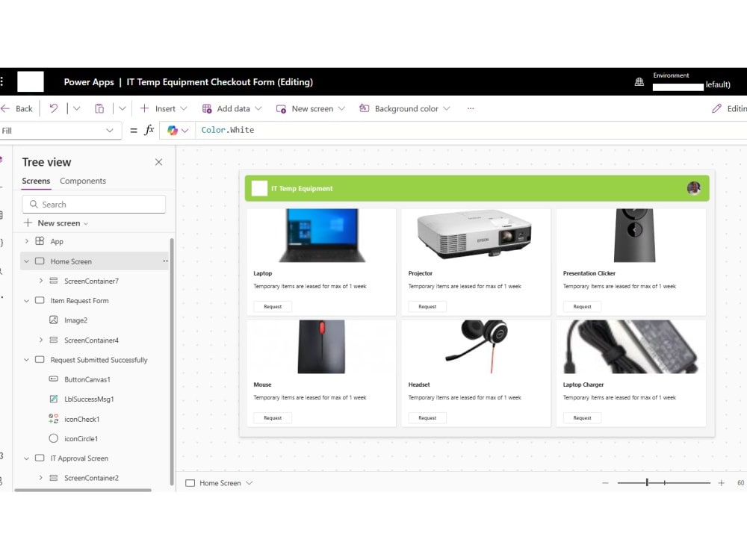Image resolution: width=747 pixels, height=560 pixels.
Task: Open the Background color picker
Action: 404,108
